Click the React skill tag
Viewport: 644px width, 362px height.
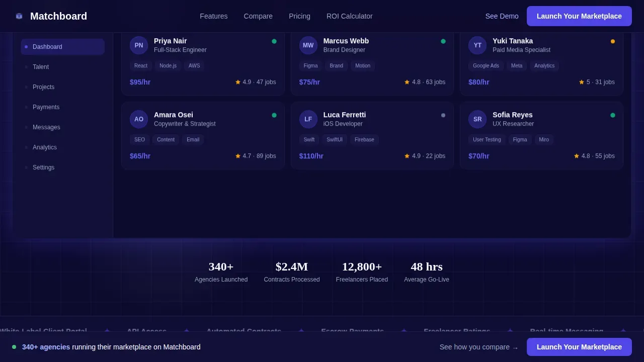pos(141,66)
